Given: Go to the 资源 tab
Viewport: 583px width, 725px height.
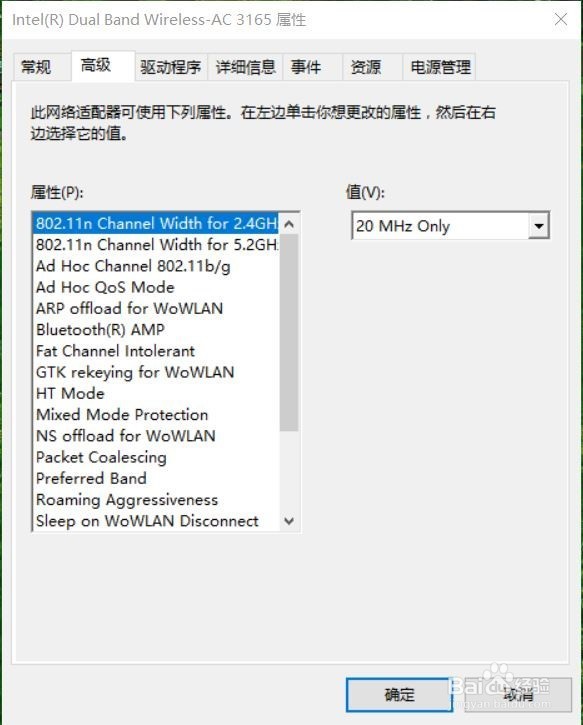Looking at the screenshot, I should [366, 67].
